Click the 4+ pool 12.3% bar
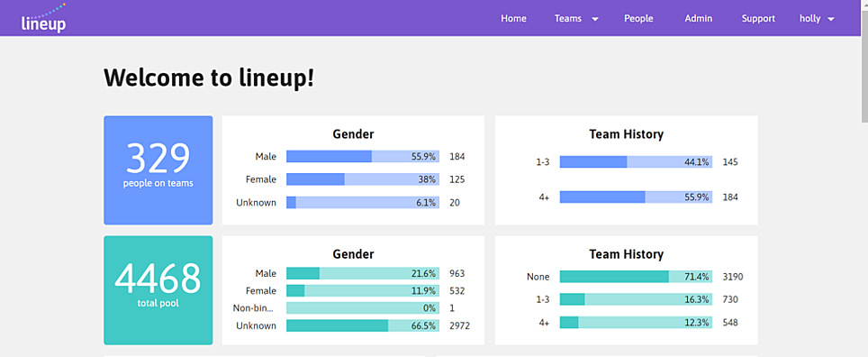 pos(636,322)
